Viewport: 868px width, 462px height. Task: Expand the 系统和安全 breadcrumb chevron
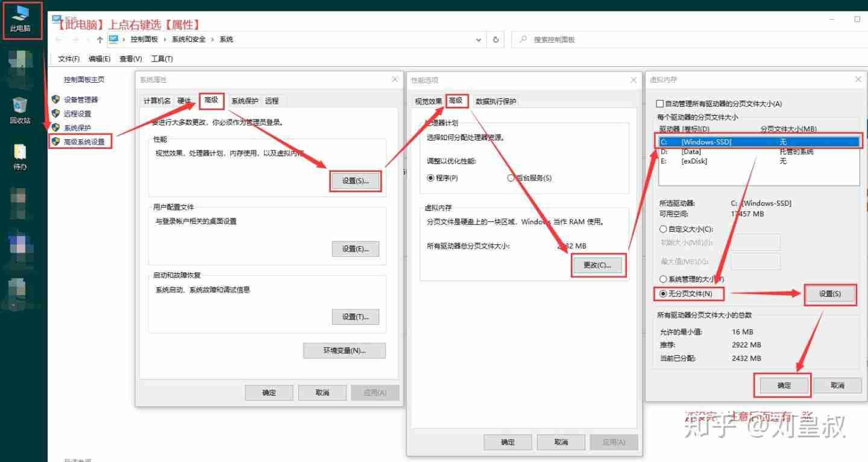[x=212, y=39]
